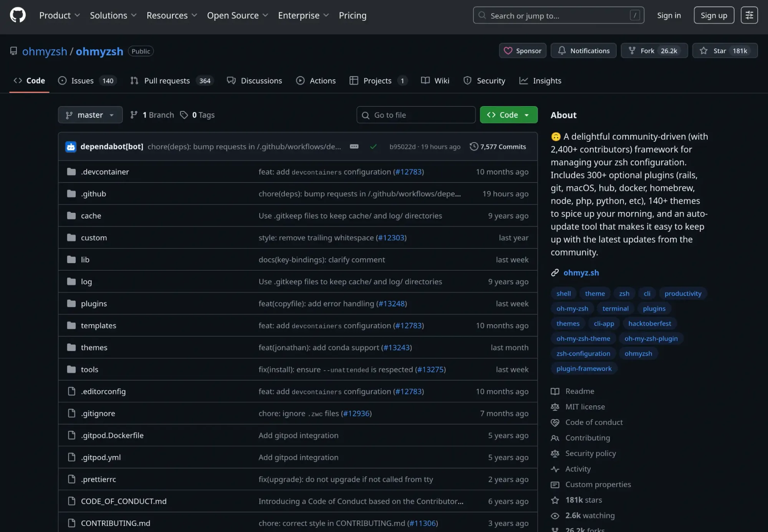Click the zsh-configuration topic tag
The width and height of the screenshot is (768, 532).
tap(583, 353)
